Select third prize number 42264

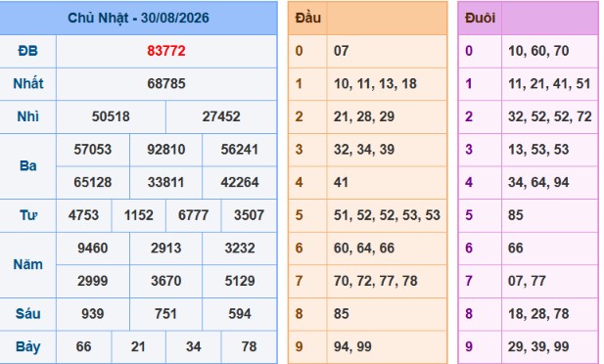click(240, 182)
